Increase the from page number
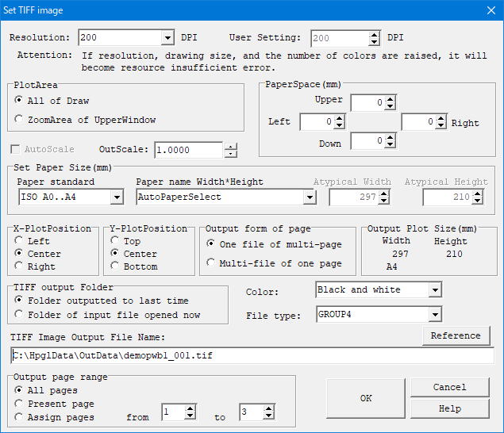This screenshot has height=433, width=504. (x=190, y=408)
